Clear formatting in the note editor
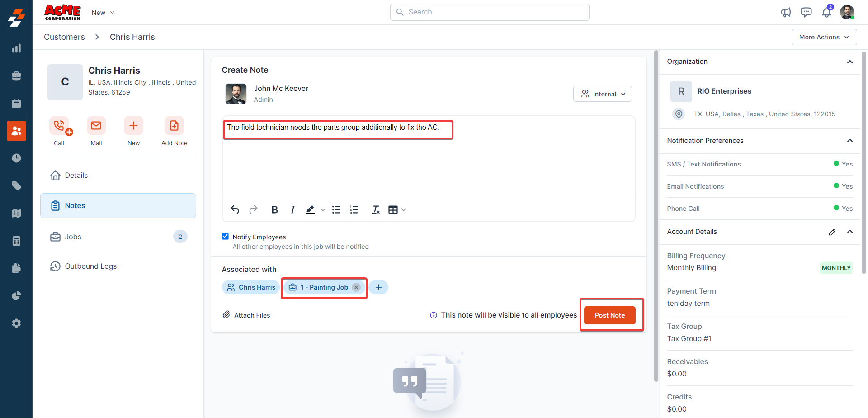The height and width of the screenshot is (418, 868). coord(376,209)
